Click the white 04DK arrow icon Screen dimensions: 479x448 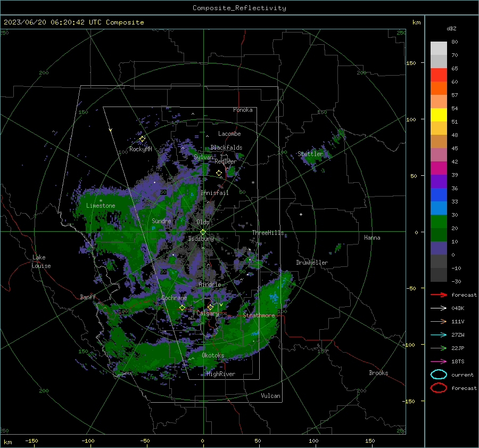439,308
